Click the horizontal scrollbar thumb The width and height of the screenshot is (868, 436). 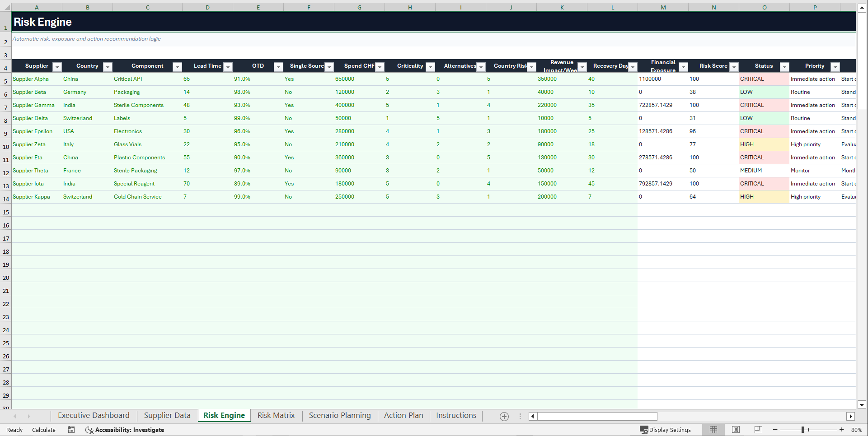(597, 416)
